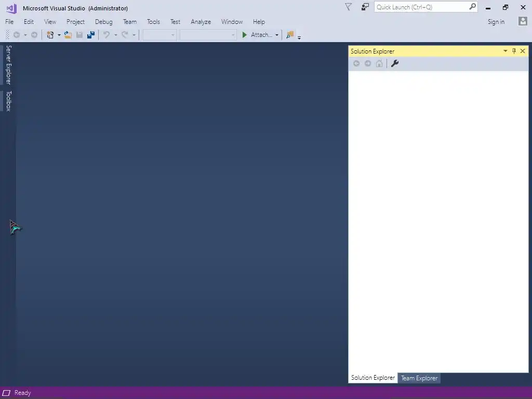Open the Help menu

[259, 22]
